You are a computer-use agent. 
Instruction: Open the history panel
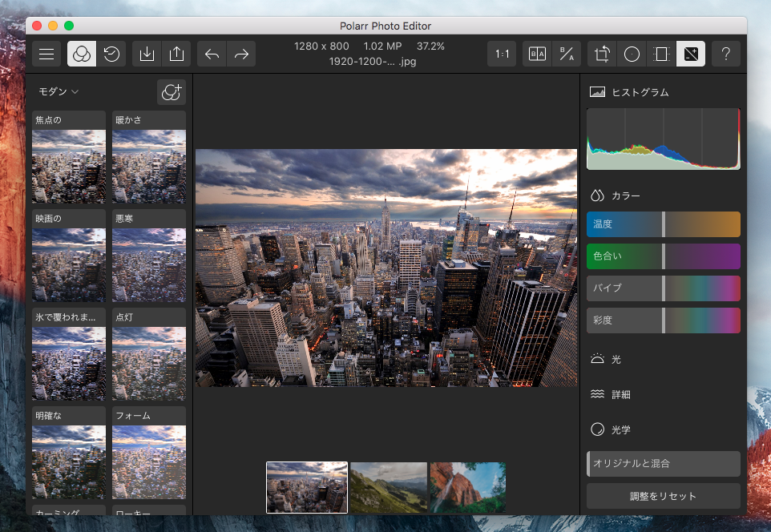pos(111,54)
